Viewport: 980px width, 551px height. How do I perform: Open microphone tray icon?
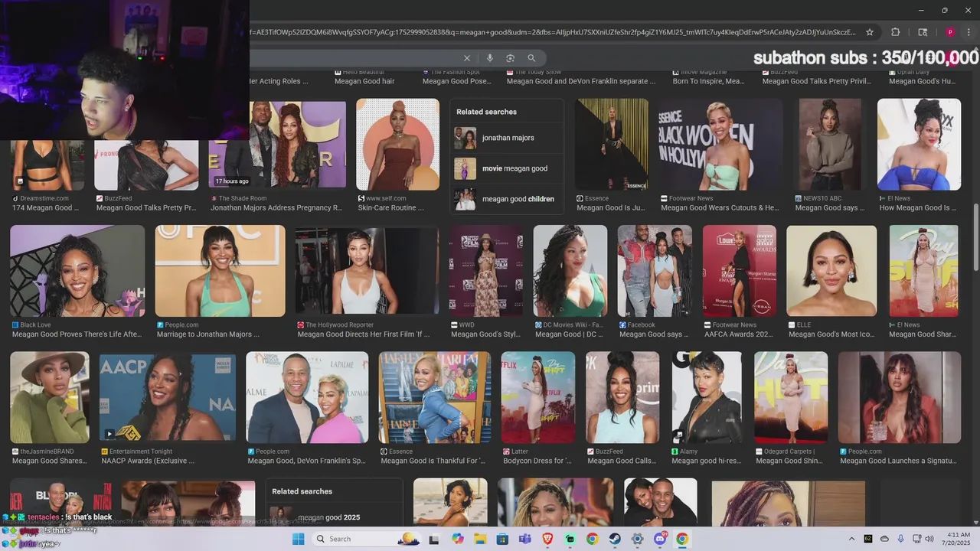click(900, 539)
